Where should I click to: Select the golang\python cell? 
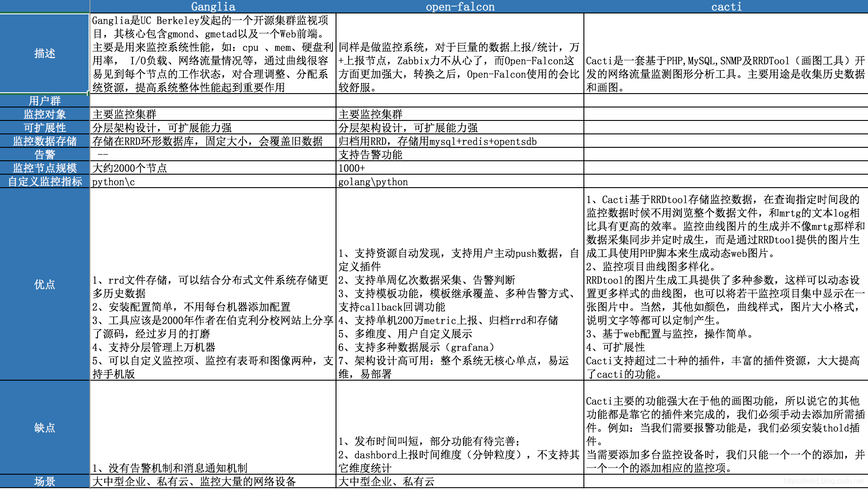click(x=460, y=181)
